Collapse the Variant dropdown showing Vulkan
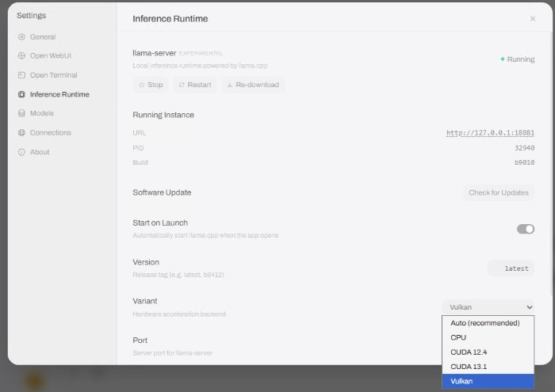This screenshot has width=555, height=392. 488,307
